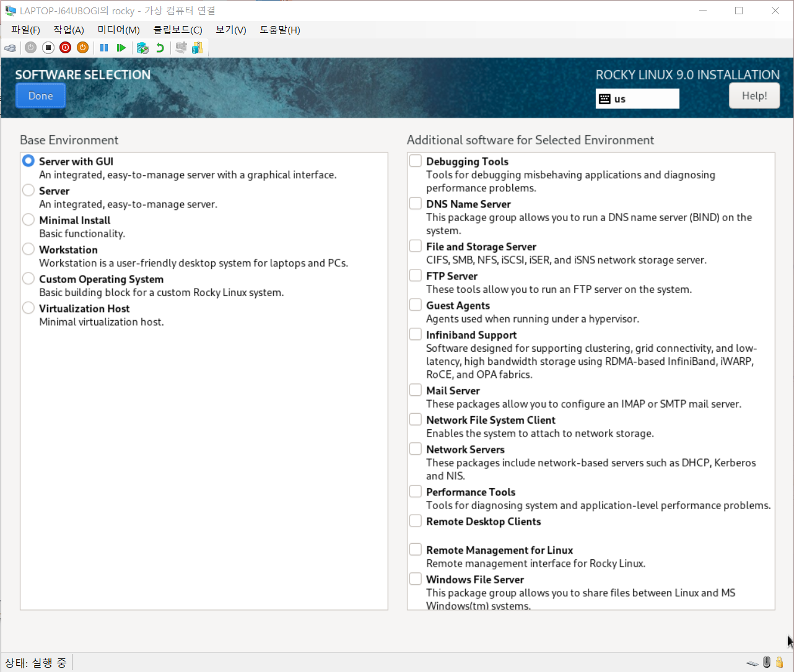Click 'Remote management interface for Rocky Linux.' text
The width and height of the screenshot is (794, 672).
[536, 564]
